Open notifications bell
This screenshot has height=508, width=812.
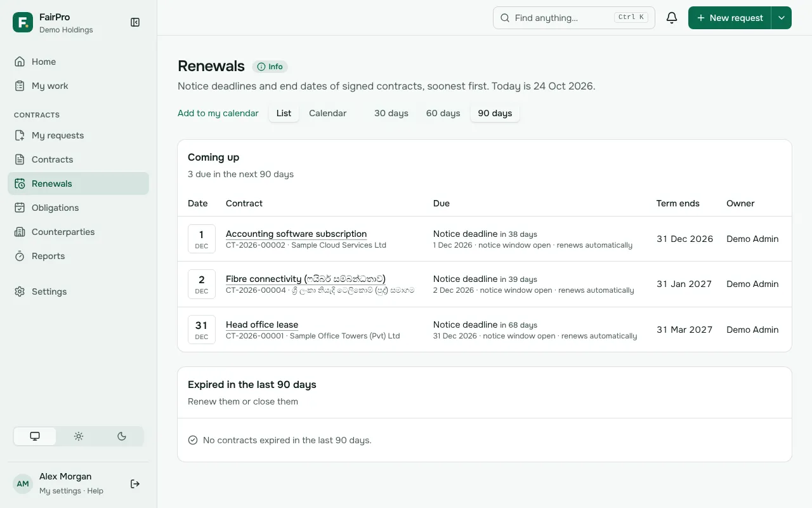672,18
